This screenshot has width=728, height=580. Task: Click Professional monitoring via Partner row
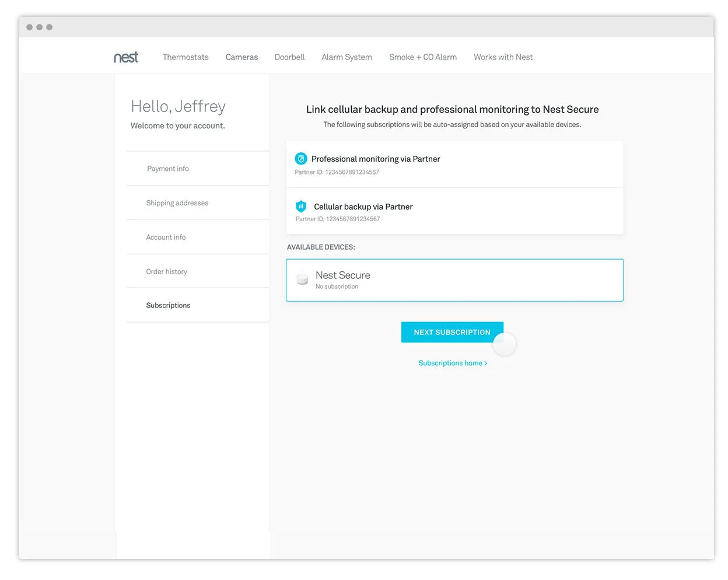(x=454, y=164)
